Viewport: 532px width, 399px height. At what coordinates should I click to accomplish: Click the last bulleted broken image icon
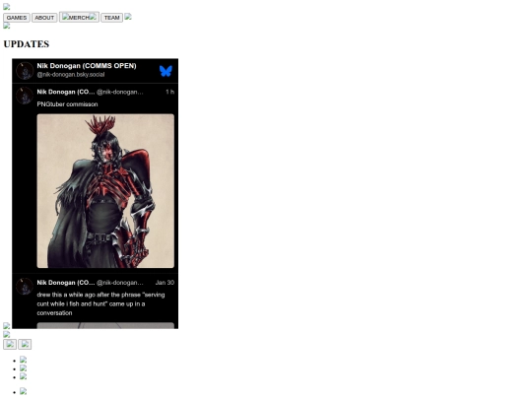click(x=23, y=391)
